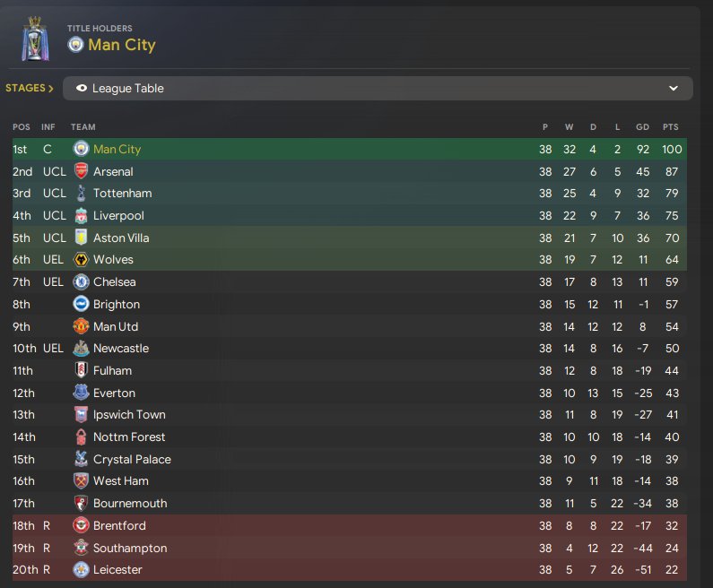
Task: Click the Man City crest beside Title Holders
Action: tap(75, 45)
